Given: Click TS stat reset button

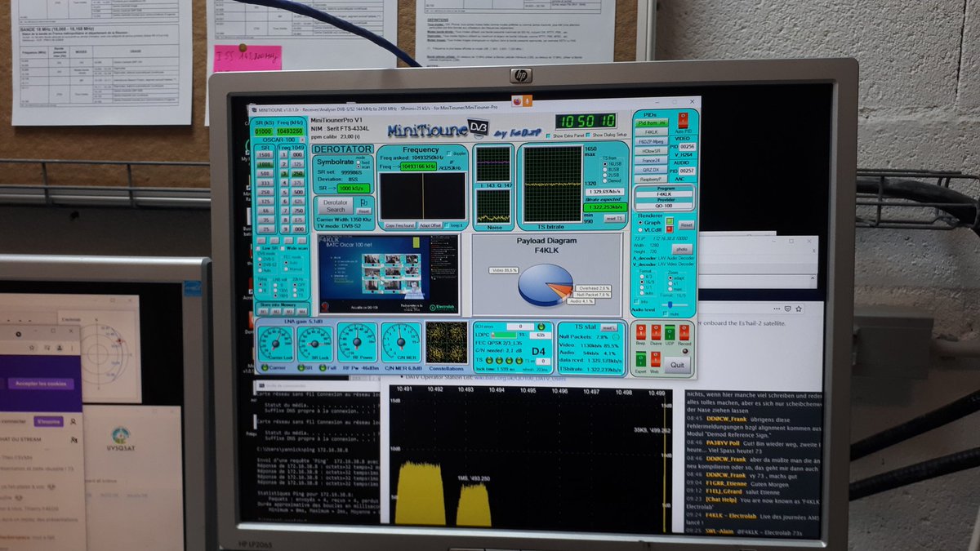Looking at the screenshot, I should tap(609, 327).
